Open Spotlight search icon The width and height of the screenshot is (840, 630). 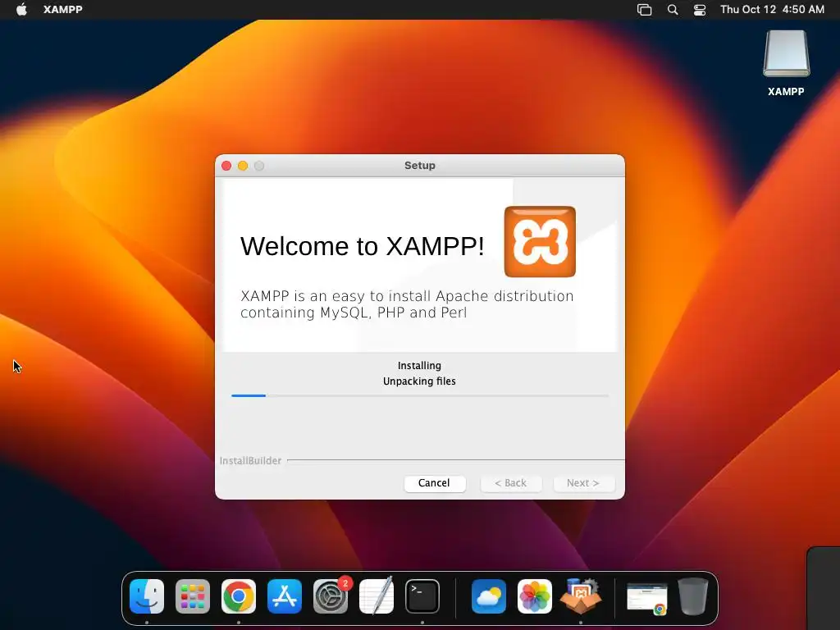[x=673, y=10]
